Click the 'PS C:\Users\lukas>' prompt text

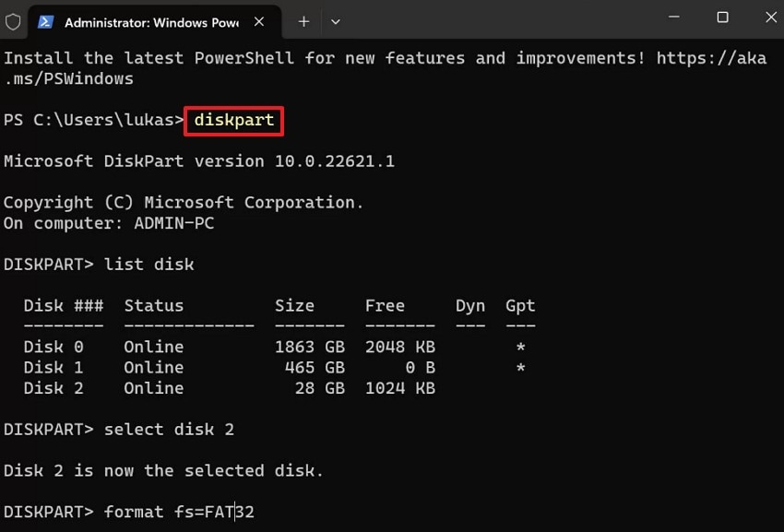pyautogui.click(x=92, y=121)
